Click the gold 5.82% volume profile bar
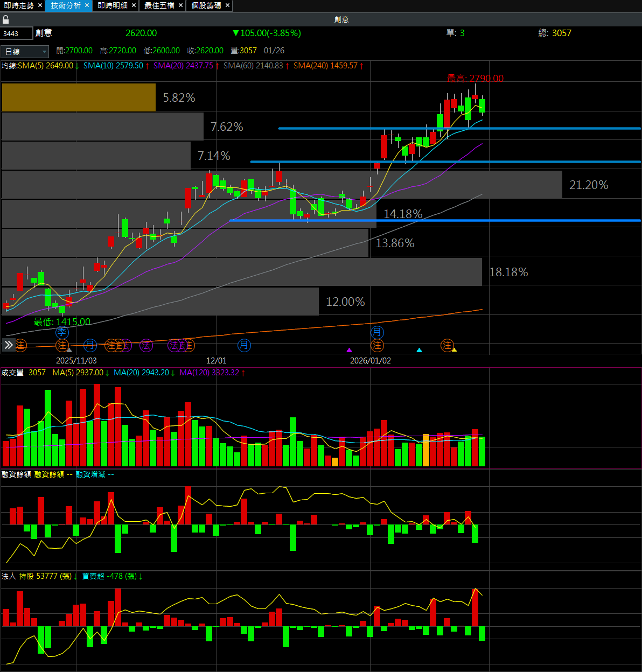The image size is (642, 672). point(79,97)
